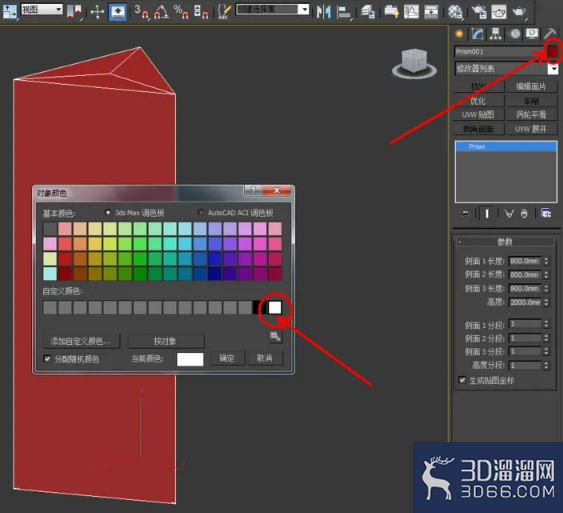This screenshot has width=563, height=513.
Task: Uncheck 生成贴图坐标 checkbox
Action: coord(462,379)
